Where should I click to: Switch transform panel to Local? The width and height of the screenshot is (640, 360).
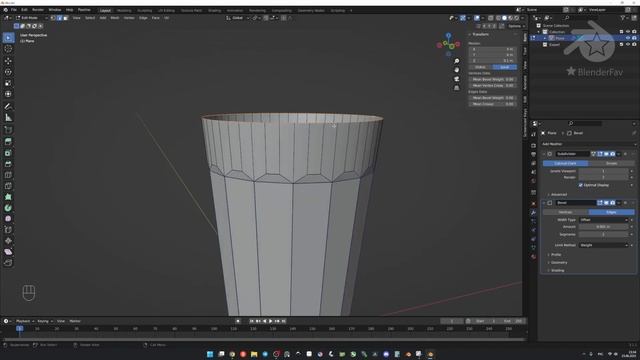click(x=504, y=67)
